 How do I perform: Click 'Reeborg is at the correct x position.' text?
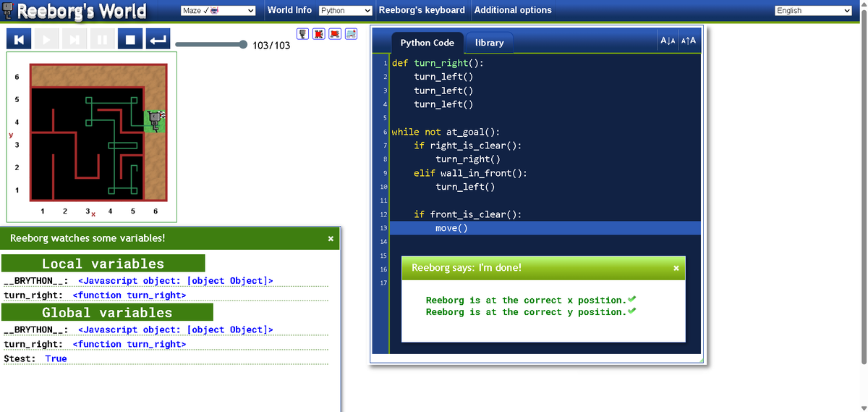[x=525, y=300]
